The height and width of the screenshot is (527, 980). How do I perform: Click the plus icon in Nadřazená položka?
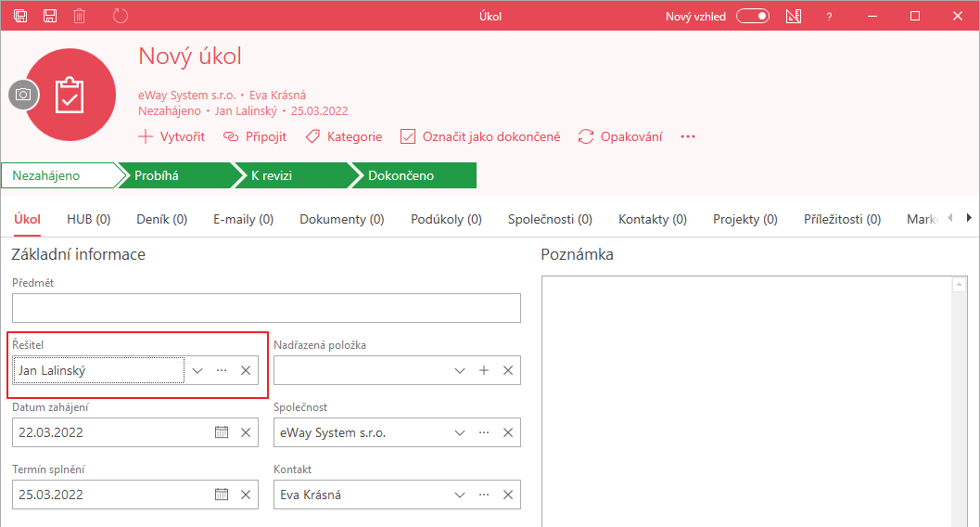(x=484, y=371)
